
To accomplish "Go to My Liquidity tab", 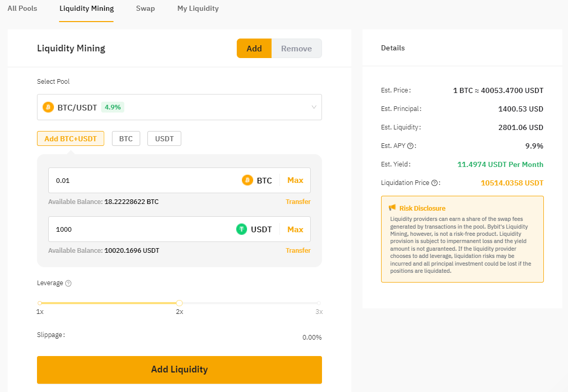I will click(x=198, y=8).
